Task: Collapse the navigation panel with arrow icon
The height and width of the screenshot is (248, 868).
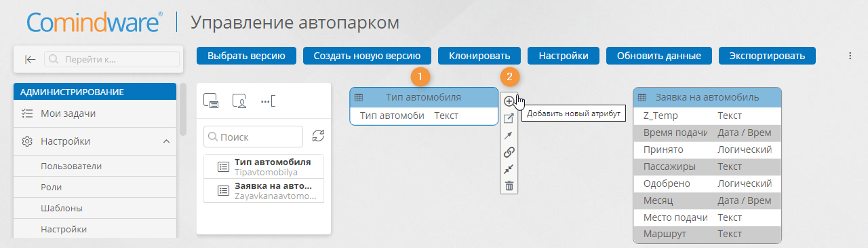Action: point(30,59)
